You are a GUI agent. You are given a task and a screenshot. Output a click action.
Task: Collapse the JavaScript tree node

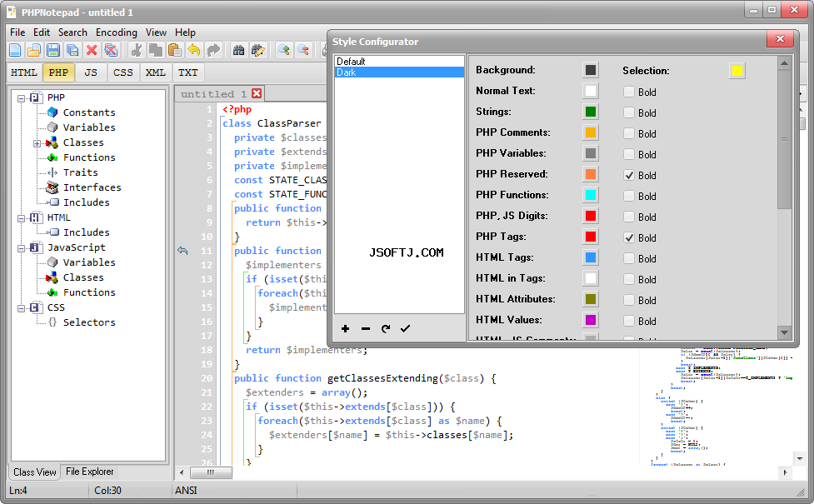pos(22,248)
